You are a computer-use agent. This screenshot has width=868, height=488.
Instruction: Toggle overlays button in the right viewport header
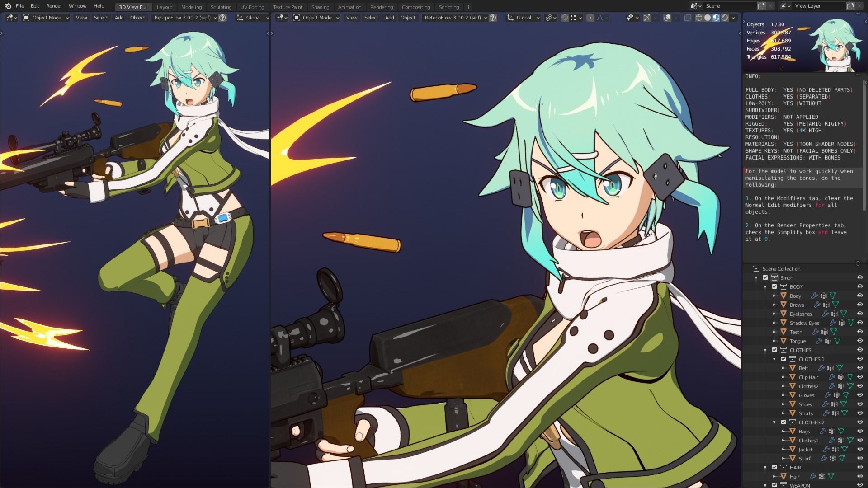[667, 18]
